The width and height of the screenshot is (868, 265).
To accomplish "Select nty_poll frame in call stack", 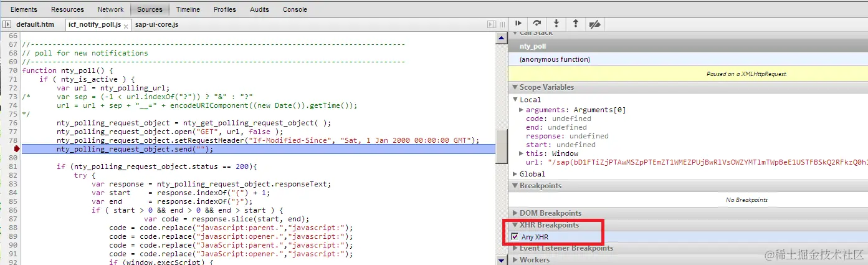I will (688, 46).
